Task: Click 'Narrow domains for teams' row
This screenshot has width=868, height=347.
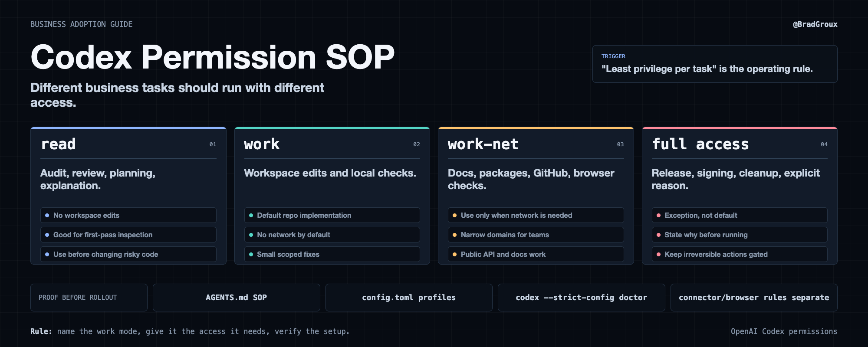Action: (x=536, y=235)
